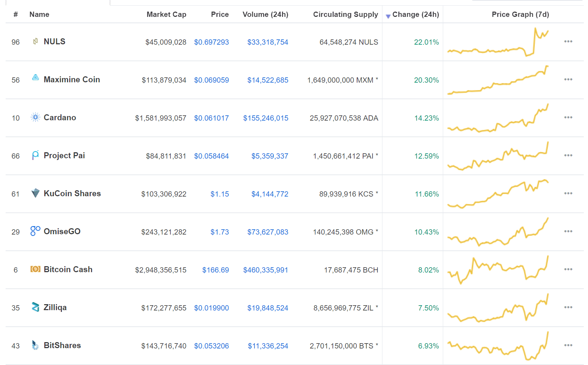Click Bitcoin Cash price $166.69

point(215,270)
